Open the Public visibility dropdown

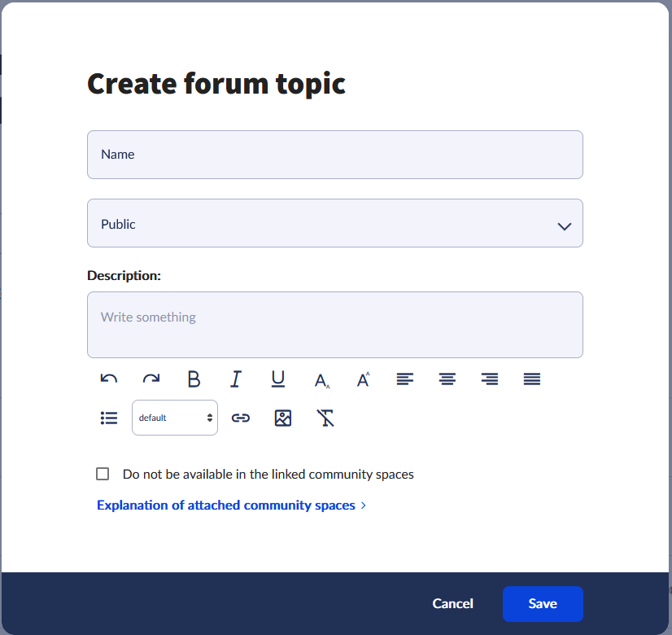coord(335,223)
